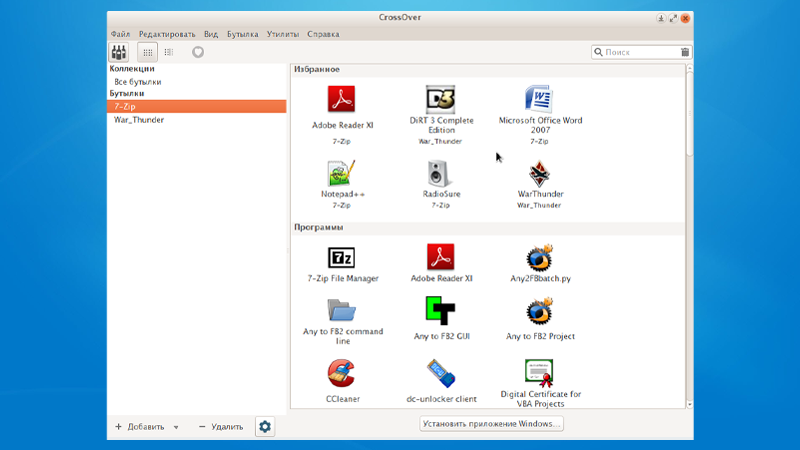
Task: Open Any to FB2 Project
Action: tap(540, 310)
